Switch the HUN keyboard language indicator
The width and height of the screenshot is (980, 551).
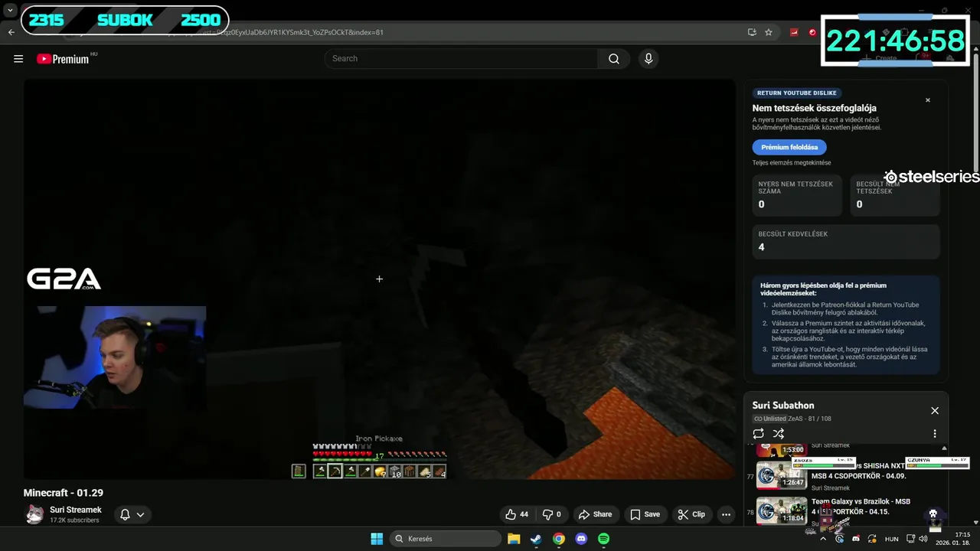pos(892,539)
